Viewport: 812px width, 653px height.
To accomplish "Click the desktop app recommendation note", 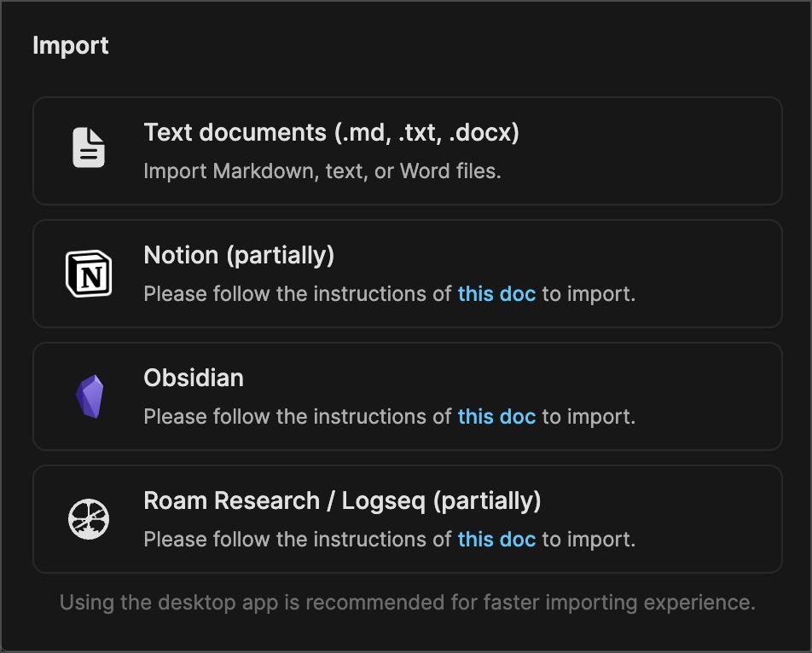I will tap(407, 602).
